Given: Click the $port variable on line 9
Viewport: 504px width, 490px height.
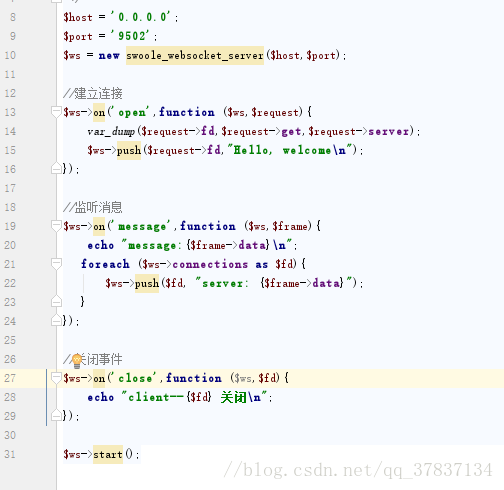Looking at the screenshot, I should 78,36.
